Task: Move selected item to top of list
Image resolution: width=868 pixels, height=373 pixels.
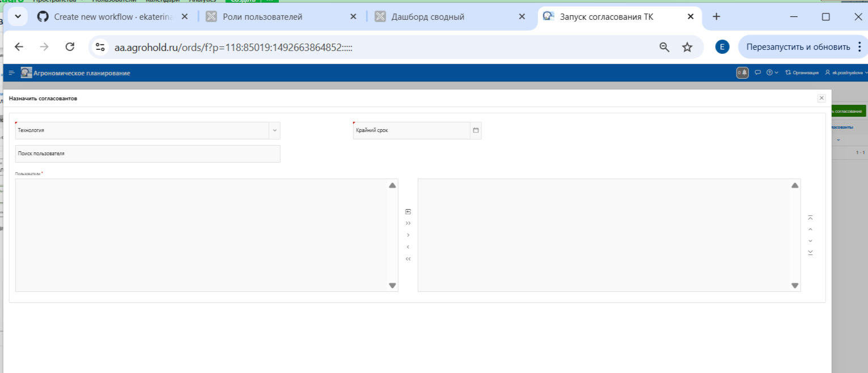Action: [810, 218]
